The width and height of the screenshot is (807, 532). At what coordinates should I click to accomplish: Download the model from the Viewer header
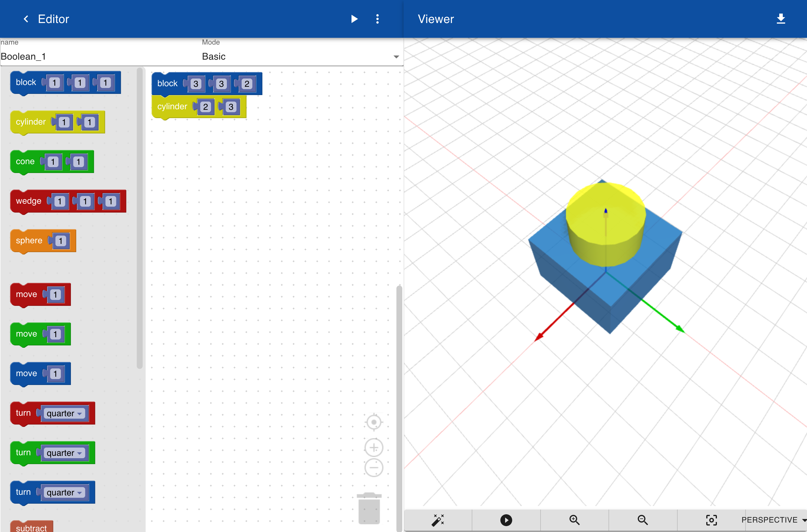tap(781, 19)
